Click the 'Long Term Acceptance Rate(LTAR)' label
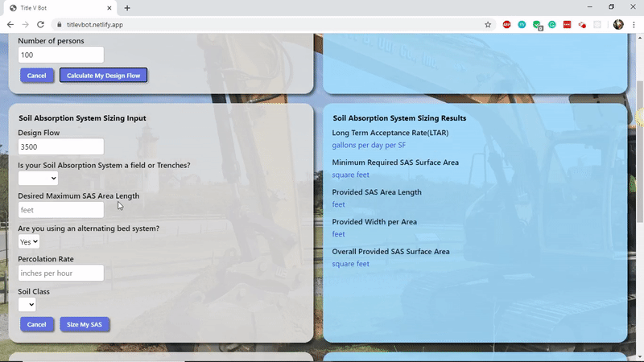The image size is (644, 362). click(390, 133)
